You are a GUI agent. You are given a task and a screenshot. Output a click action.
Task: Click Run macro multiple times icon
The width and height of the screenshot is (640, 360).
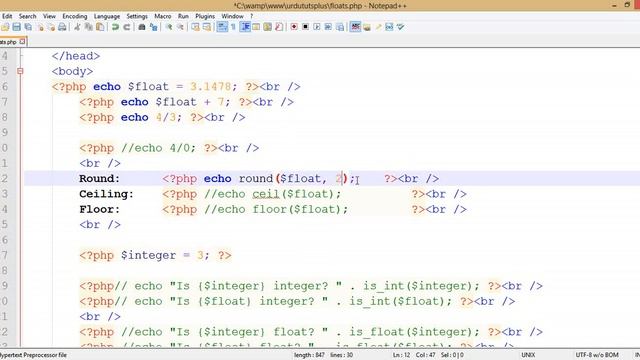(328, 27)
